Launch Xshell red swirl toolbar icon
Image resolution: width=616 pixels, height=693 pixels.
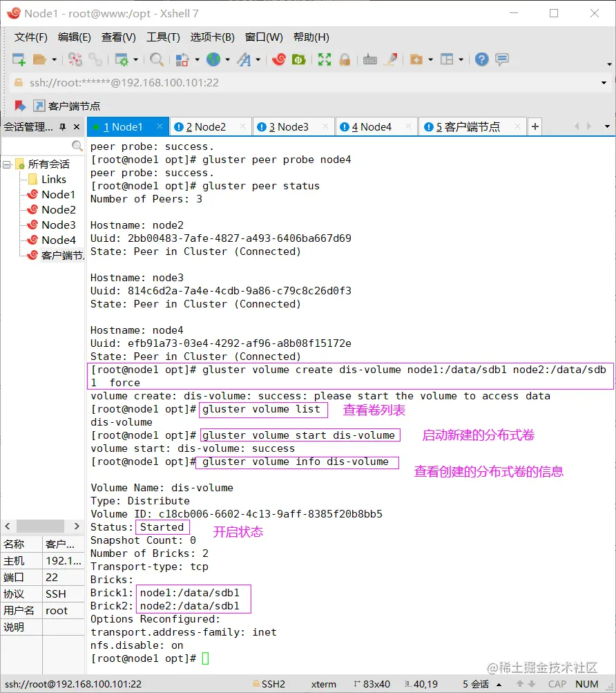(279, 59)
